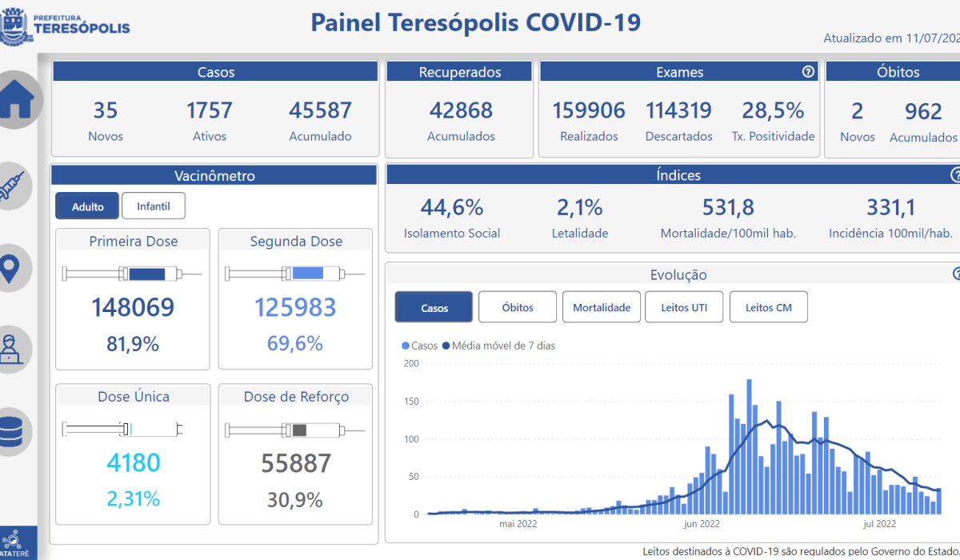Click the help icon in Índices header
Screen dimensions: 960x560
[955, 175]
